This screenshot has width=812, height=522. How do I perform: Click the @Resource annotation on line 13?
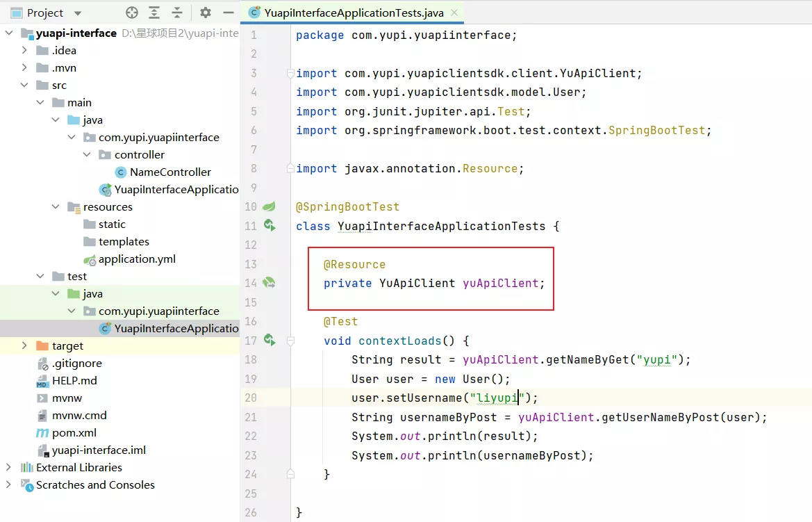pos(355,264)
